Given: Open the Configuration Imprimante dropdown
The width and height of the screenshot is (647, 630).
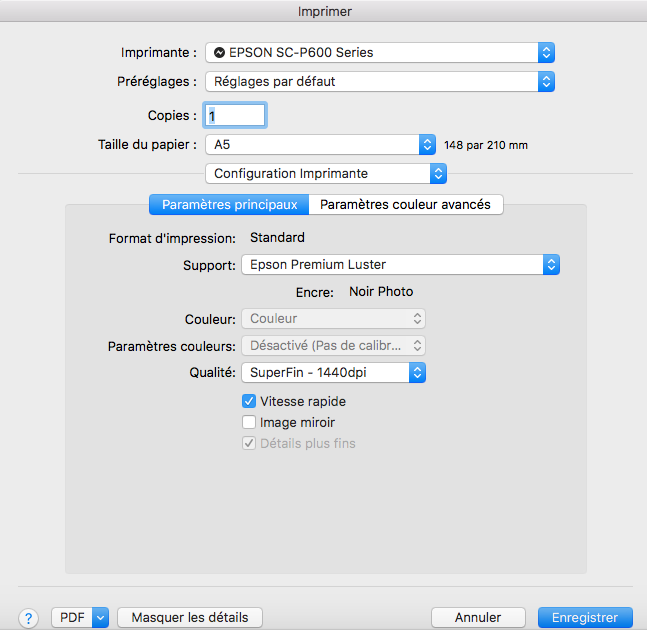Looking at the screenshot, I should tap(325, 174).
